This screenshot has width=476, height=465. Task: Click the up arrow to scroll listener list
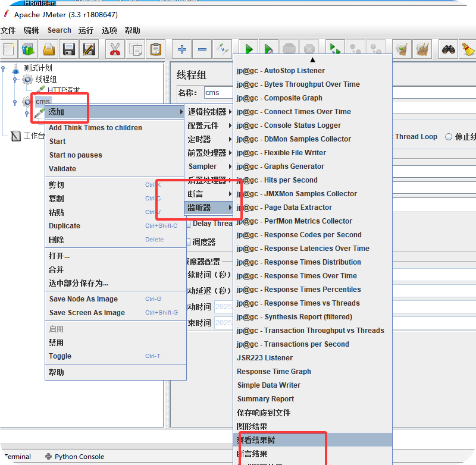tap(313, 59)
